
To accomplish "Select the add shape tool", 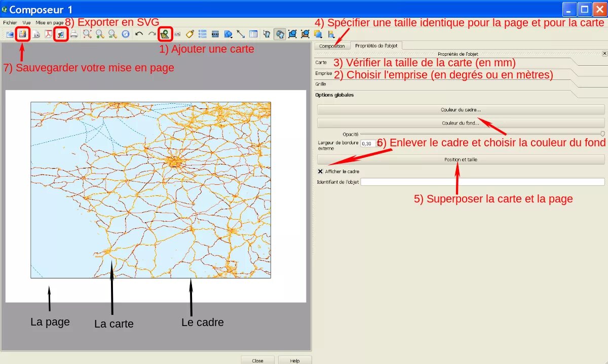I will tap(228, 34).
